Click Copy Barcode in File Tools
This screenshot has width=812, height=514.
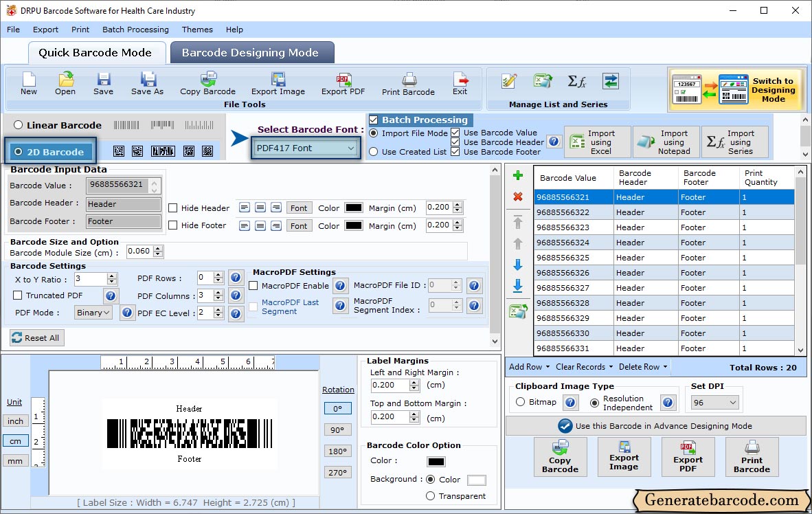(x=207, y=83)
